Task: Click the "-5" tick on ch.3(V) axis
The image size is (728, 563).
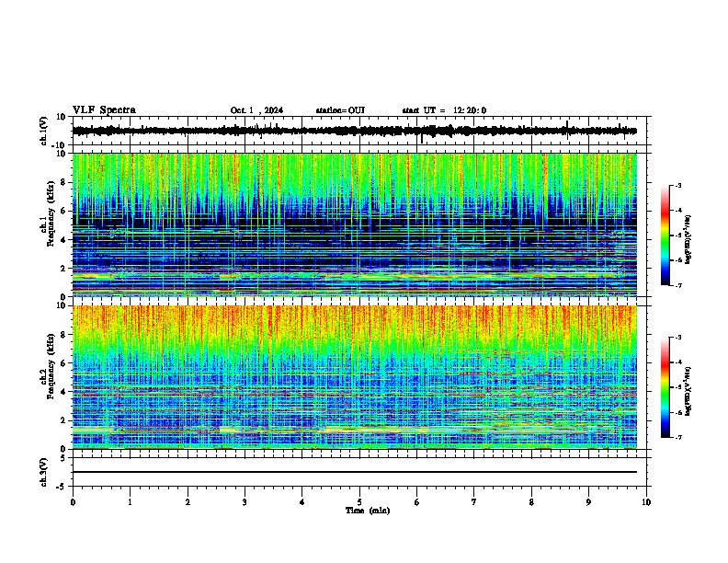Action: [x=62, y=487]
